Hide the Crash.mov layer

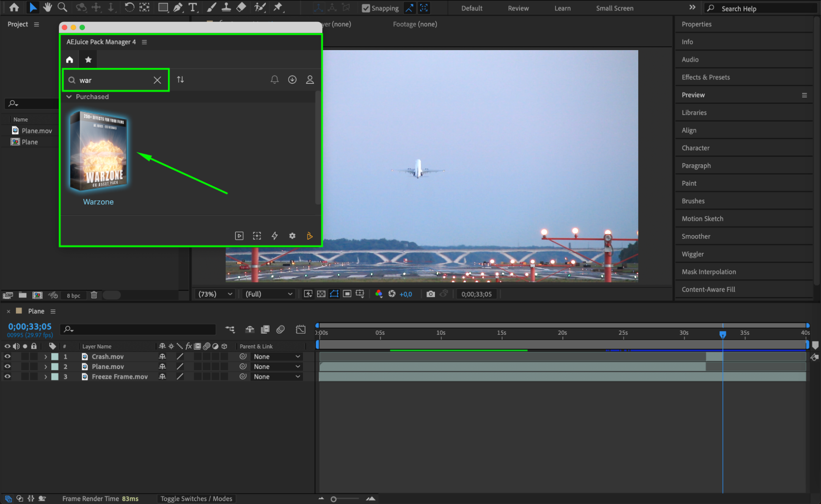coord(7,357)
